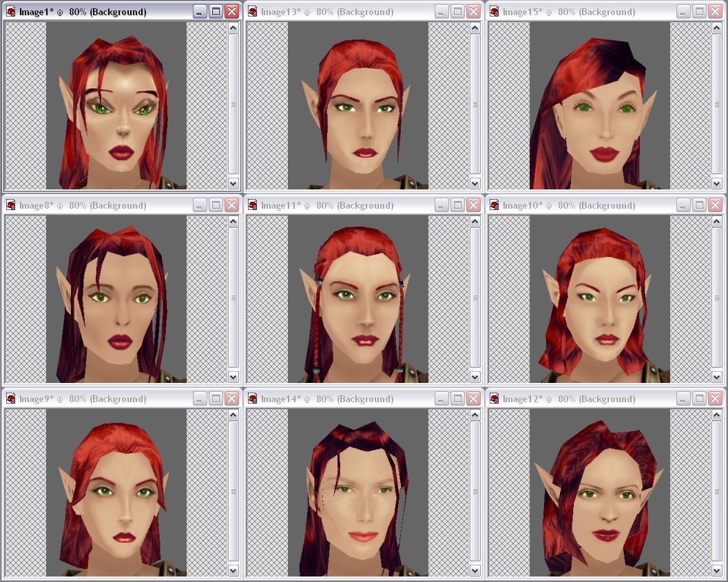Image resolution: width=728 pixels, height=582 pixels.
Task: Maximize the Image8 window
Action: pos(216,205)
